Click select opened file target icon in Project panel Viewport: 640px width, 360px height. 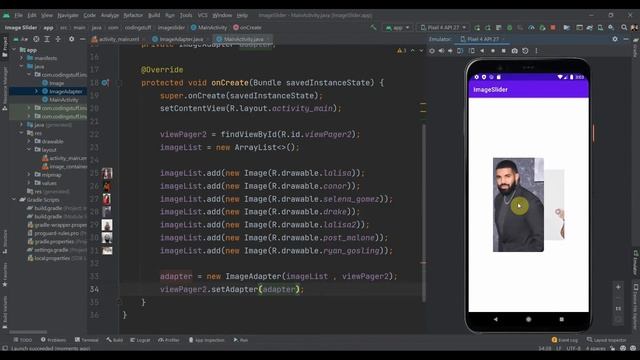coord(36,39)
